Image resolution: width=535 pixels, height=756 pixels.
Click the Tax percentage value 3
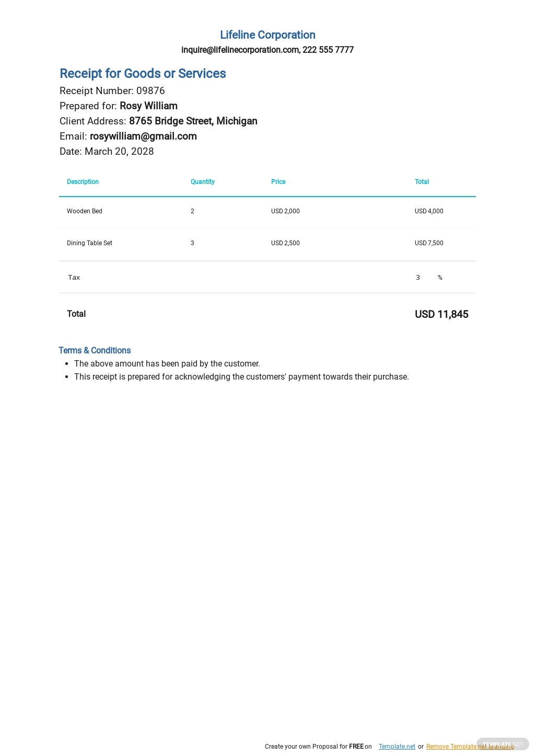418,278
